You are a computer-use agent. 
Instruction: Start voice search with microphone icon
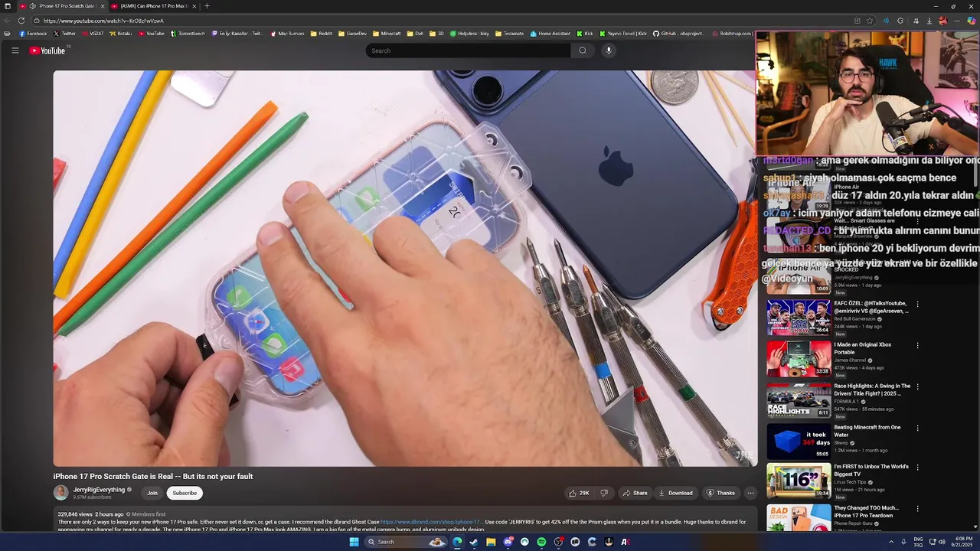point(609,51)
